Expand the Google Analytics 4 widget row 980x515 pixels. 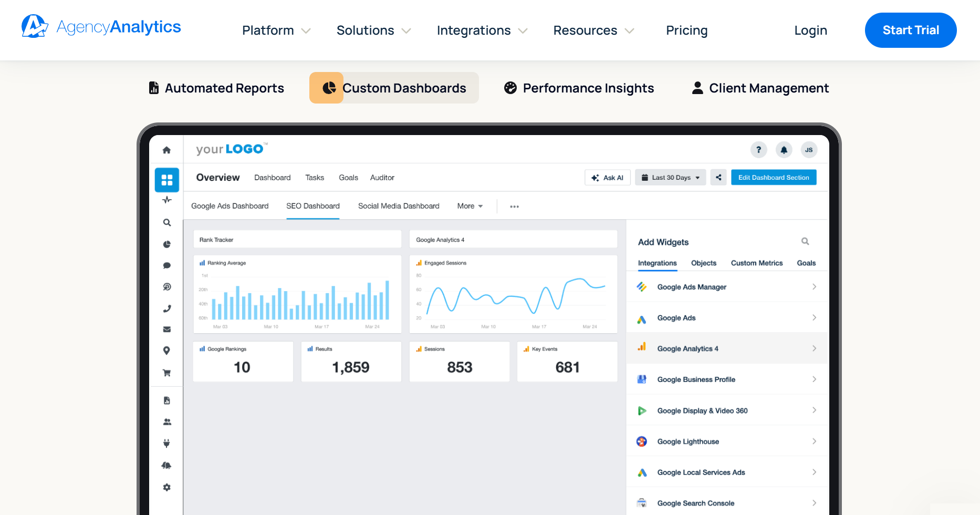[x=727, y=348]
